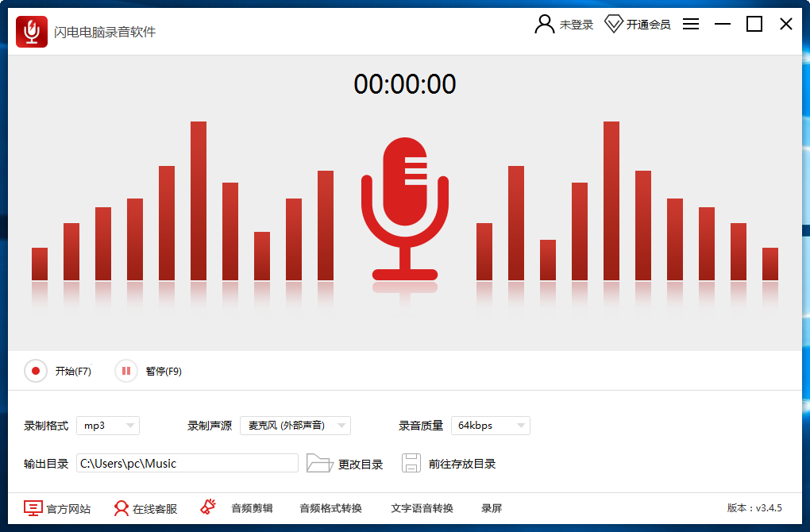Click the red microphone app logo
Screen dimensions: 810x532
point(30,32)
